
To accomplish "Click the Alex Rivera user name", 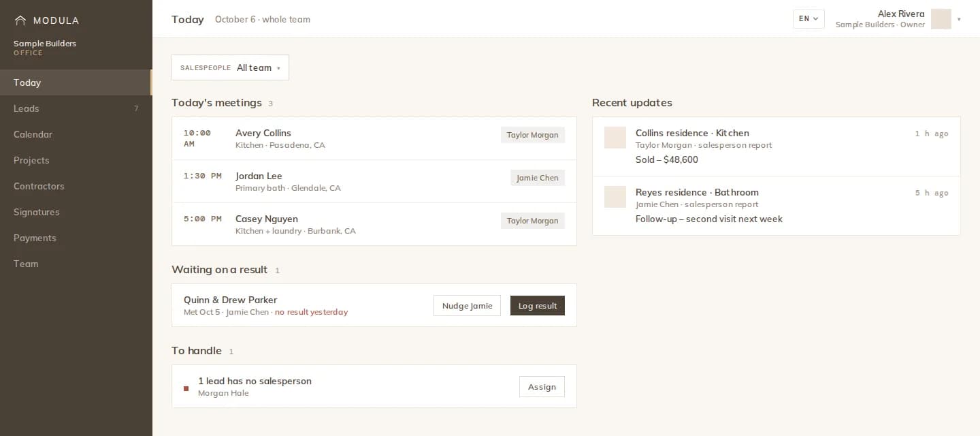I will tap(901, 14).
